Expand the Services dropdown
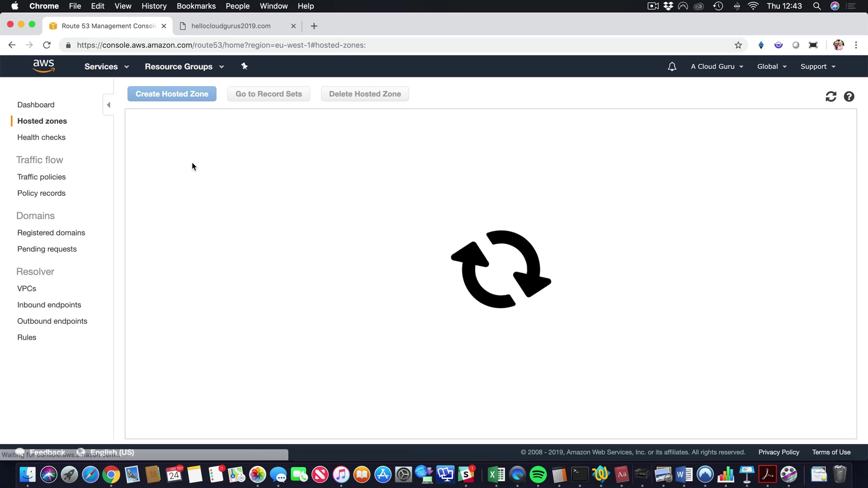Screen dimensions: 868x488 tap(106, 66)
